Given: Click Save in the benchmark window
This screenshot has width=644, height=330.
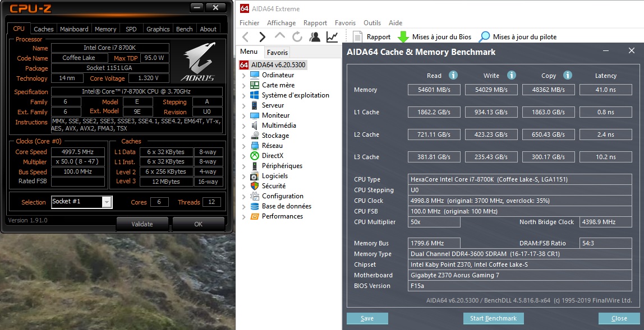Looking at the screenshot, I should click(x=367, y=318).
